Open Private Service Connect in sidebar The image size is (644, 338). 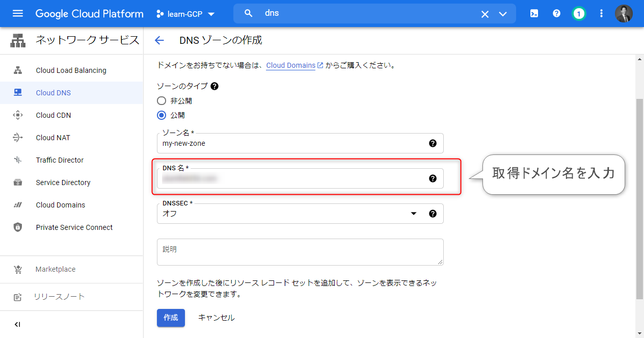point(71,227)
